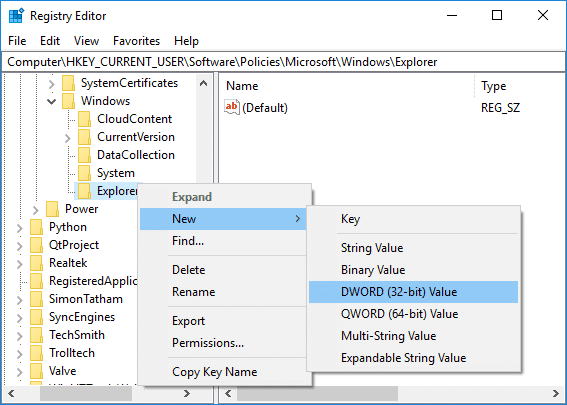Expand the CurrentVersion key
Image resolution: width=567 pixels, height=405 pixels.
pyautogui.click(x=68, y=137)
